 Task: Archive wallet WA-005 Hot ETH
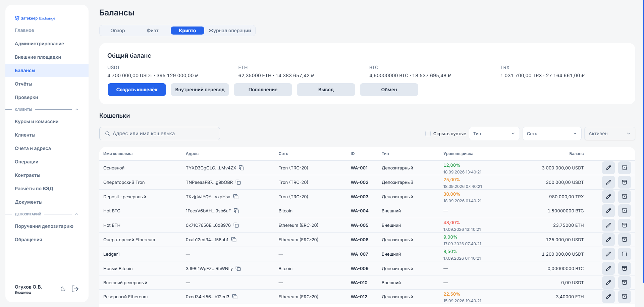click(x=625, y=225)
